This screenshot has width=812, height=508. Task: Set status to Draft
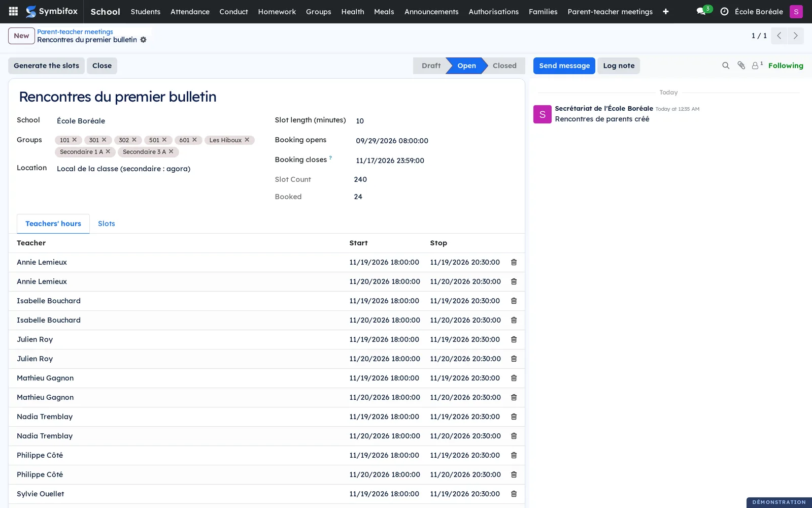click(430, 66)
